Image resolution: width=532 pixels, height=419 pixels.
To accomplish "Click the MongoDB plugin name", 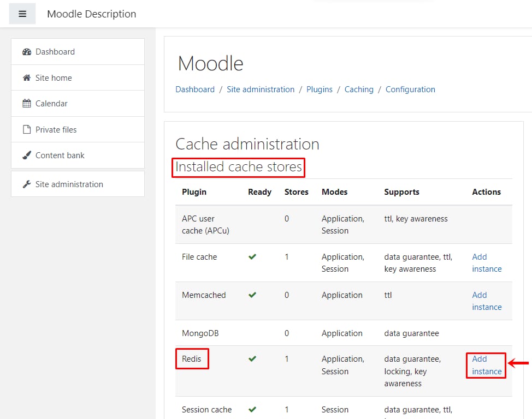I will tap(200, 333).
